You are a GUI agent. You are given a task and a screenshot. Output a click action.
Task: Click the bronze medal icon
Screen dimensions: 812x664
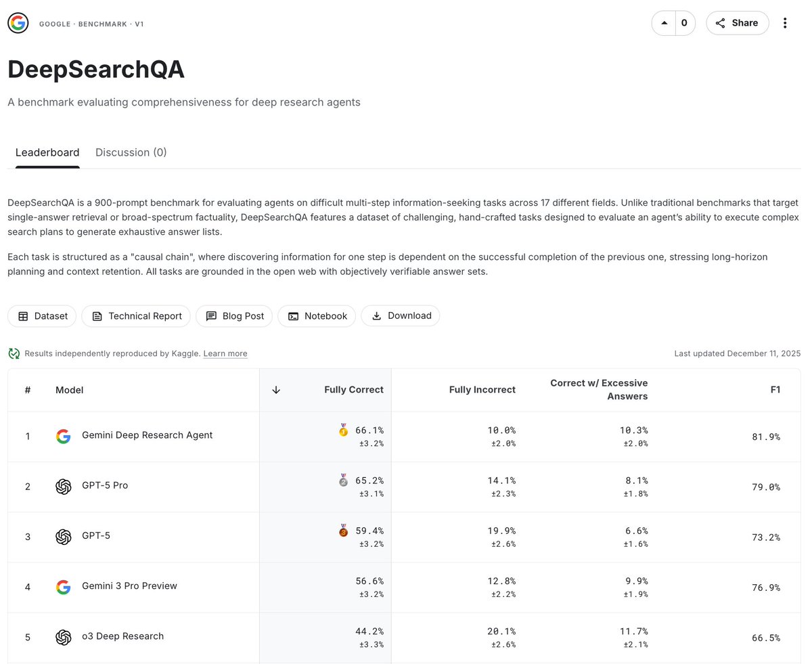[x=344, y=531]
